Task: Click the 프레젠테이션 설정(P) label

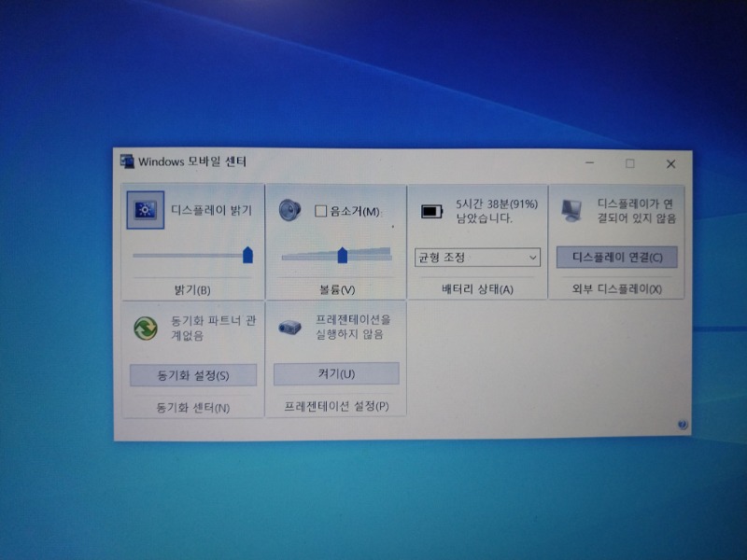Action: [336, 406]
